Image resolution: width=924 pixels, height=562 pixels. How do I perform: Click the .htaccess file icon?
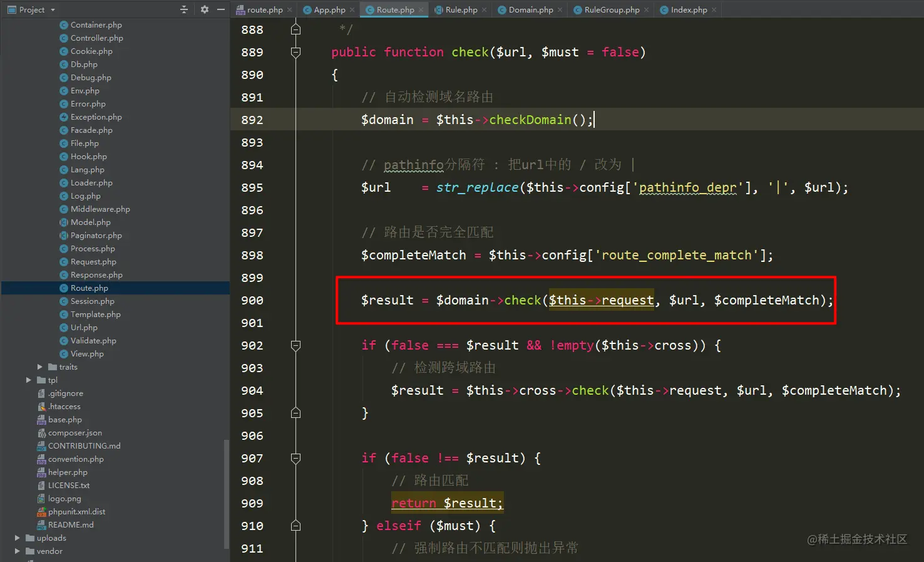click(41, 407)
